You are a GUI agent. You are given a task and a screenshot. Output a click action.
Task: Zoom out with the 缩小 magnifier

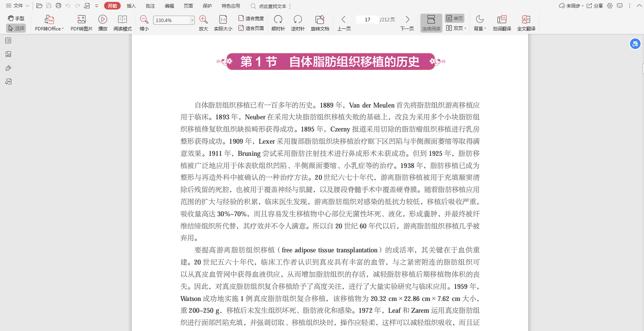[144, 23]
